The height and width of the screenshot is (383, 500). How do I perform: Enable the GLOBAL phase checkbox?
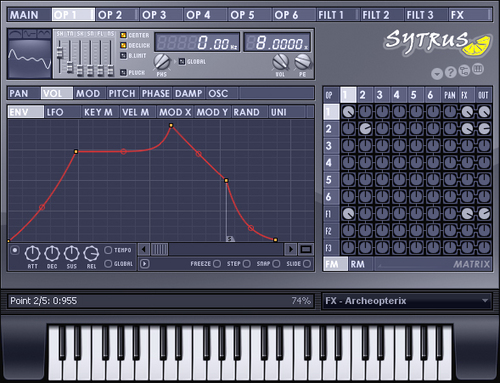182,61
